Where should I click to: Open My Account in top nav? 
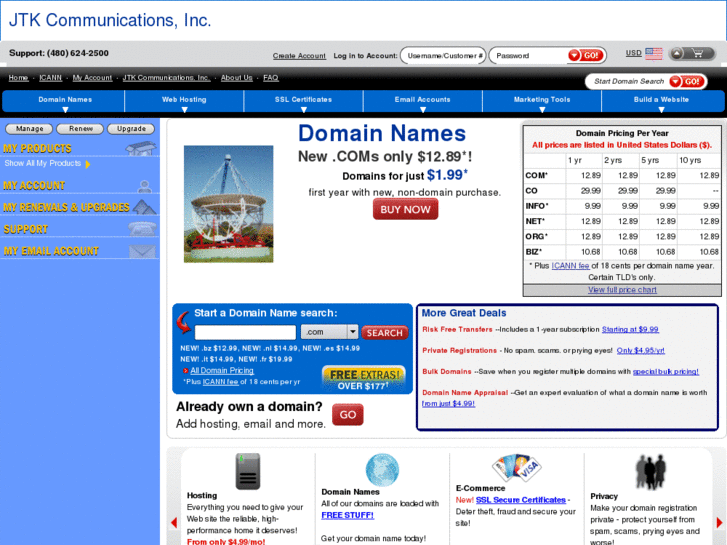point(92,78)
